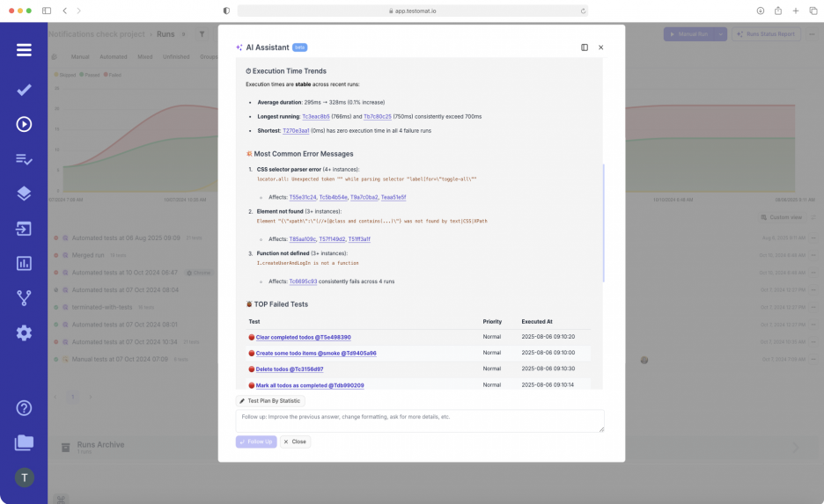Toggle the AI Assistant side panel layout
The width and height of the screenshot is (824, 504).
coord(585,47)
